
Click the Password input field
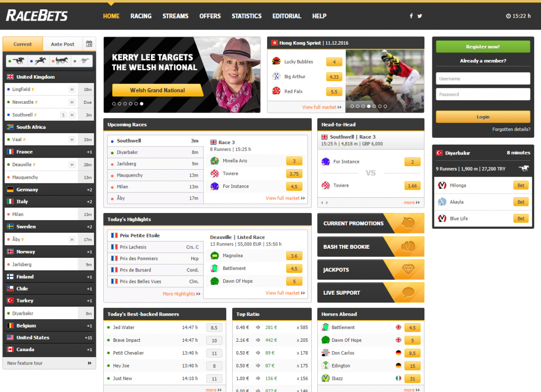[482, 94]
